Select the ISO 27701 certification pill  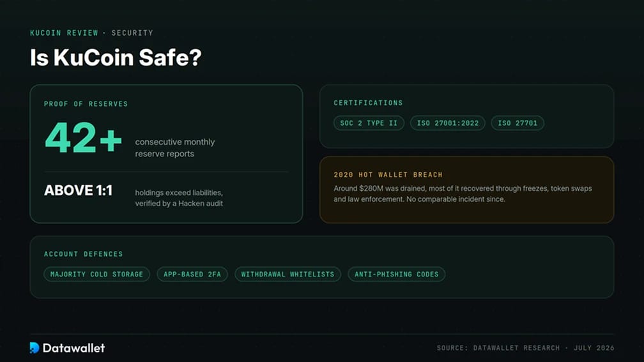point(517,123)
